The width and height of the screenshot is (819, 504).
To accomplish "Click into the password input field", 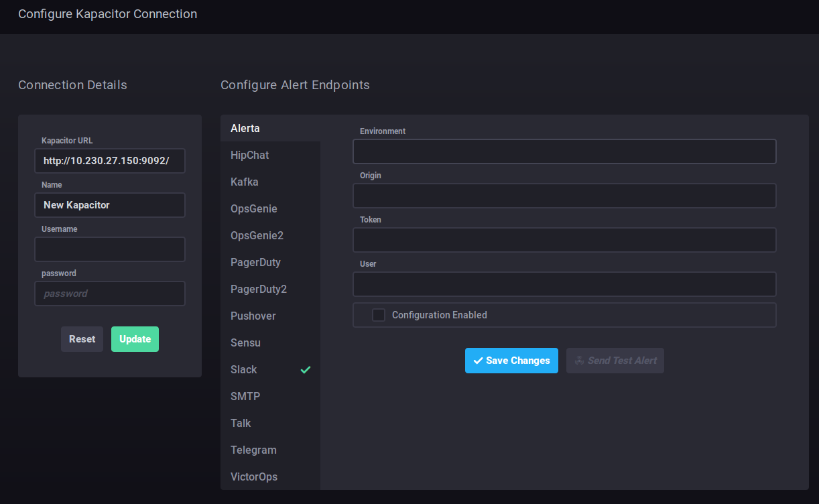I will 110,294.
